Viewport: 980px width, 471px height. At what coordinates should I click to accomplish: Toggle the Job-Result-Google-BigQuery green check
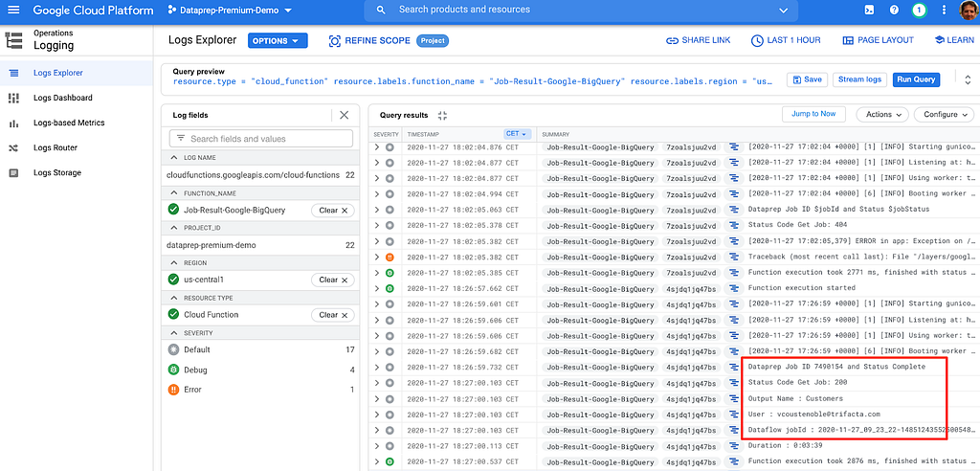click(x=174, y=210)
